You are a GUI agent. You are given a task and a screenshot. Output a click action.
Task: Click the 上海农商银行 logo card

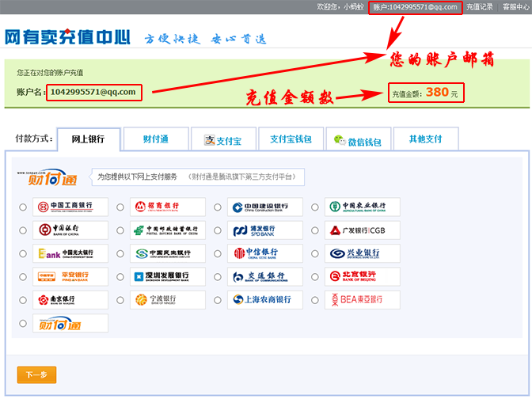pos(265,300)
